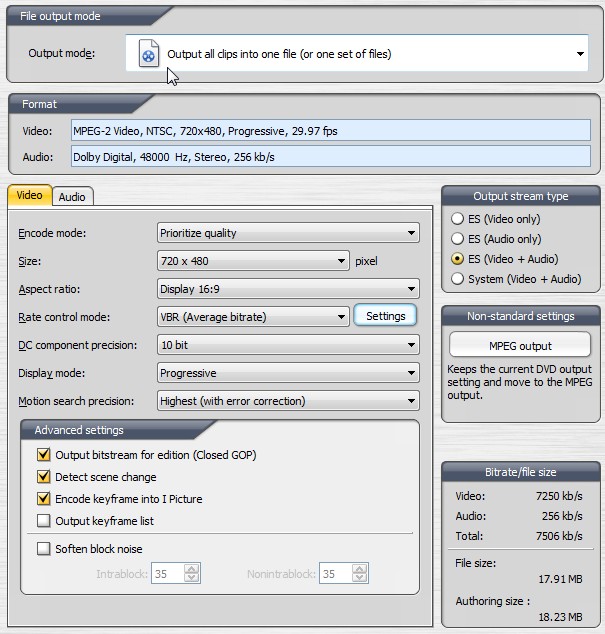Image resolution: width=605 pixels, height=634 pixels.
Task: Click the Settings button
Action: (385, 316)
